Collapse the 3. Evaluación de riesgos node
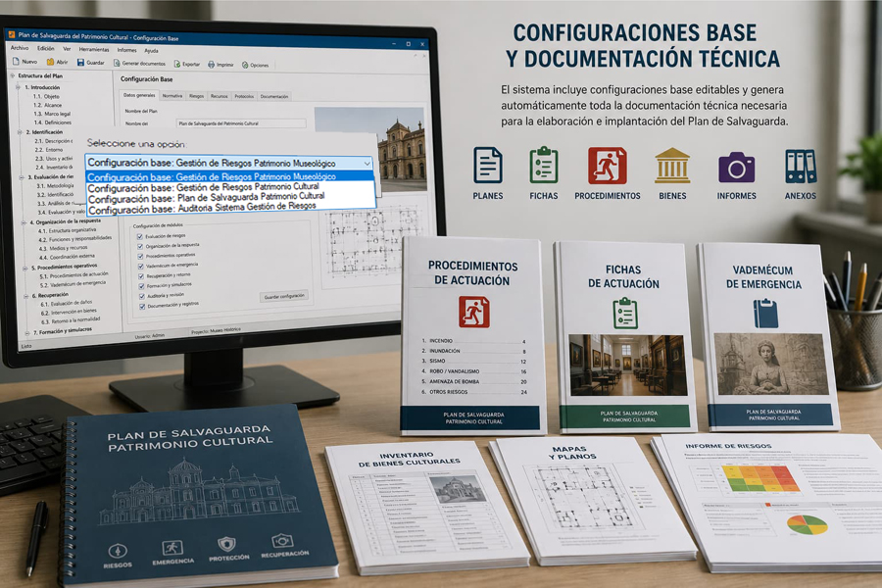The width and height of the screenshot is (882, 588). tap(22, 177)
